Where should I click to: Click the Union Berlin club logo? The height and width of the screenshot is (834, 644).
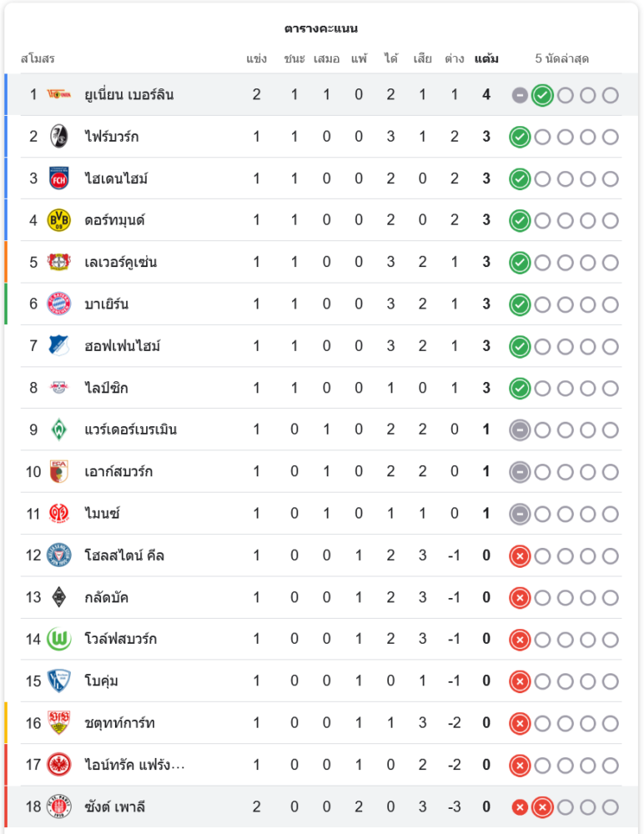[x=58, y=95]
